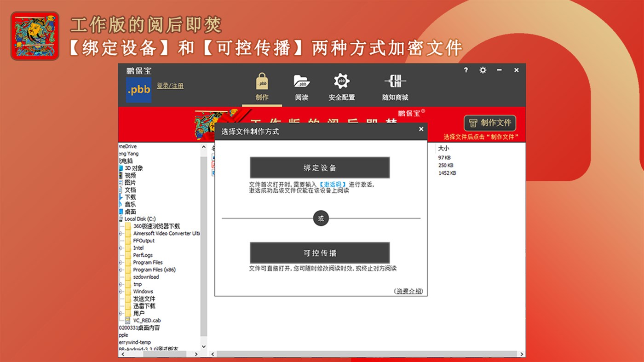Click the 1452 KB file size entry
Viewport: 644px width, 362px height.
coord(447,173)
